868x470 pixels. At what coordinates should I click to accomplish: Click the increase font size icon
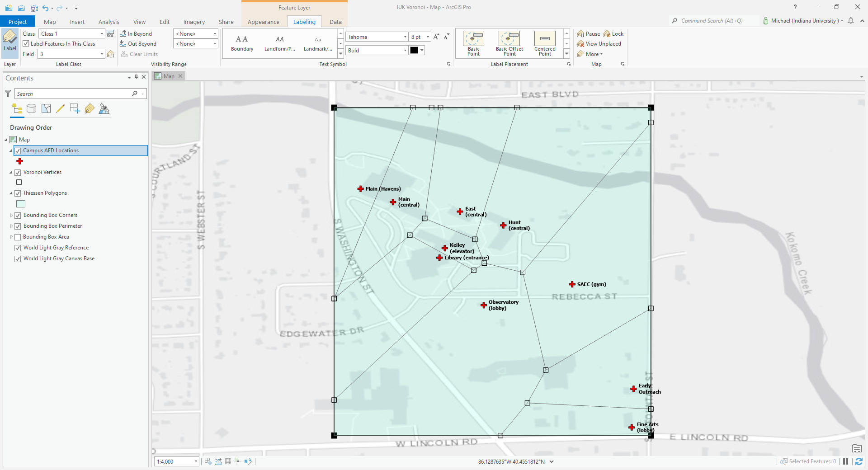click(436, 37)
